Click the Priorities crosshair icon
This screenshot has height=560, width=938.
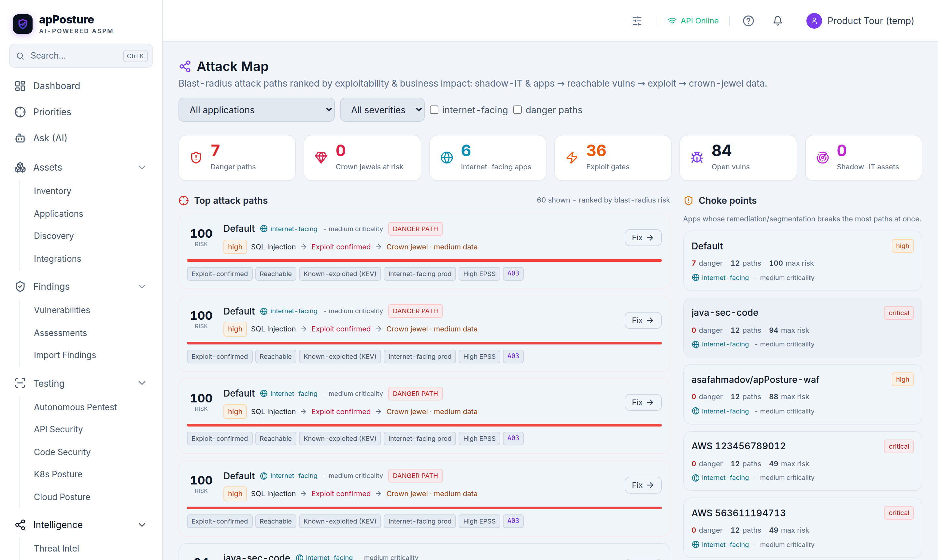tap(20, 112)
